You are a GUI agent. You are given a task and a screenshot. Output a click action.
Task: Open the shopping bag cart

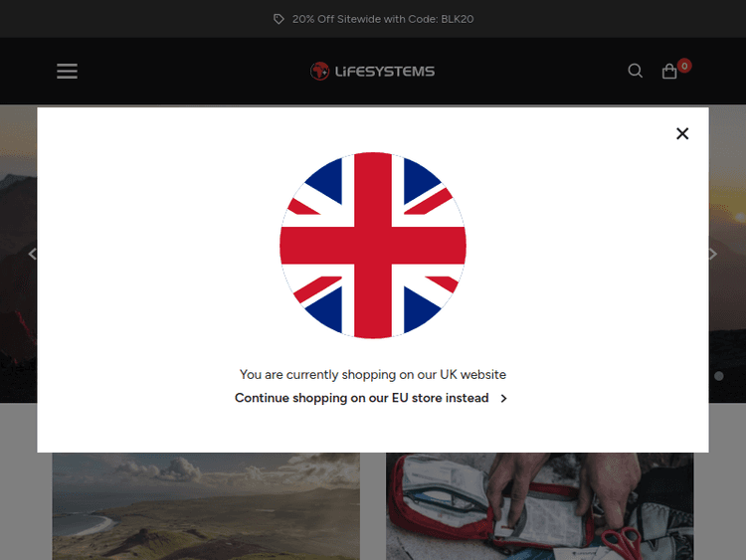669,72
